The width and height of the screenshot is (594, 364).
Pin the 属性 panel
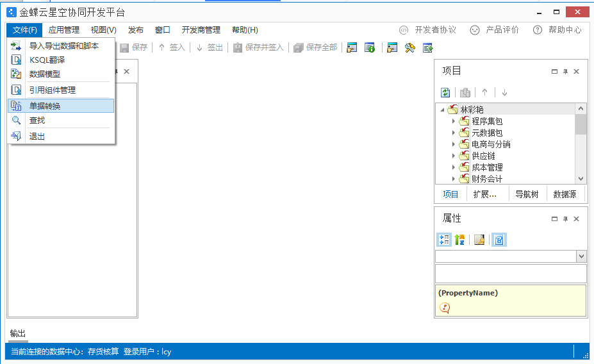point(566,219)
